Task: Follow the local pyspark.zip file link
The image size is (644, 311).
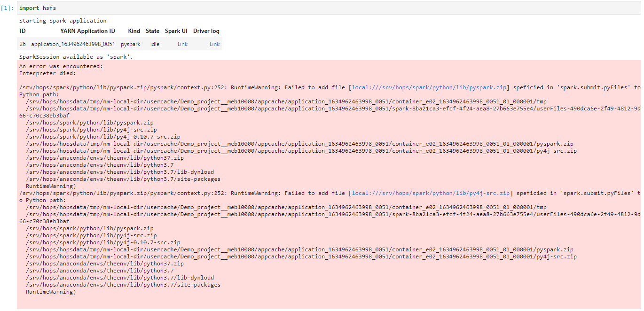Action: click(x=429, y=87)
